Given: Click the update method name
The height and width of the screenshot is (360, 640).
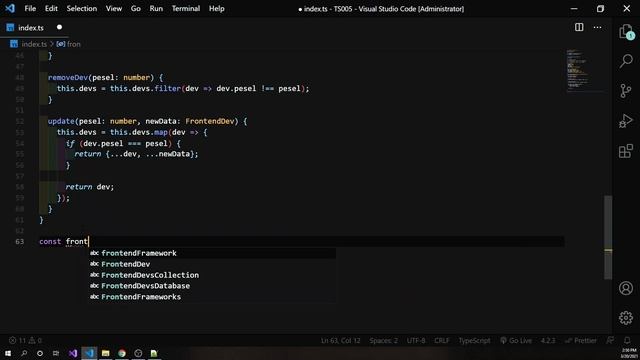Looking at the screenshot, I should (61, 121).
